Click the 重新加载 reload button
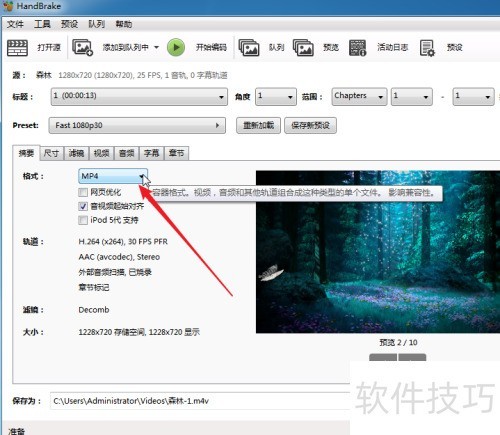 point(258,125)
